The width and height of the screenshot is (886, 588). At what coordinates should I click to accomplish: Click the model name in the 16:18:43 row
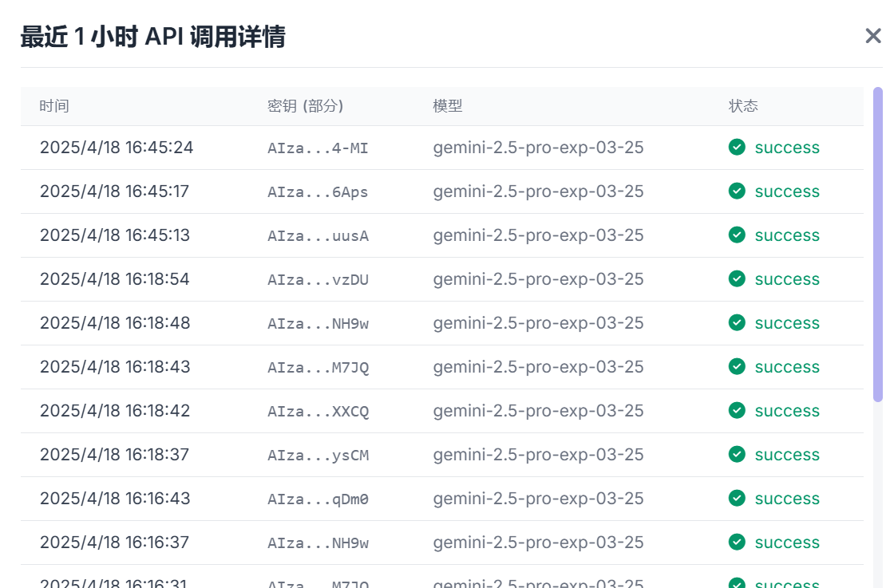point(539,366)
